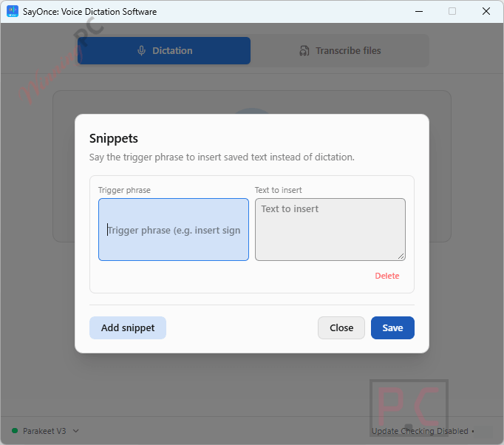This screenshot has width=504, height=445.
Task: Click the SayOnce app icon in title bar
Action: 13,11
